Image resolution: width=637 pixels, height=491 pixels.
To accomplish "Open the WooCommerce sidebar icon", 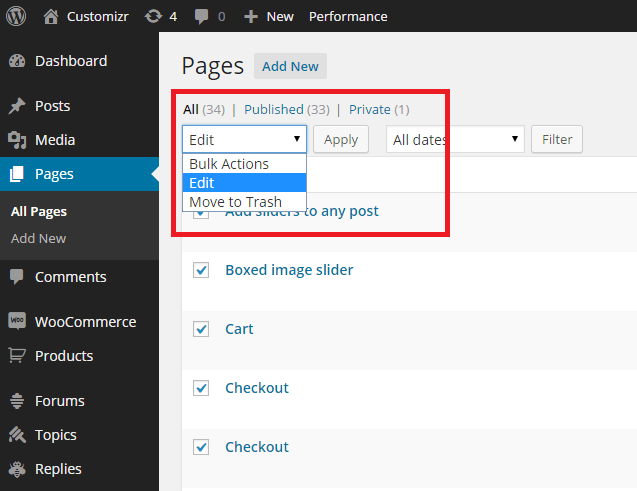I will pyautogui.click(x=17, y=321).
